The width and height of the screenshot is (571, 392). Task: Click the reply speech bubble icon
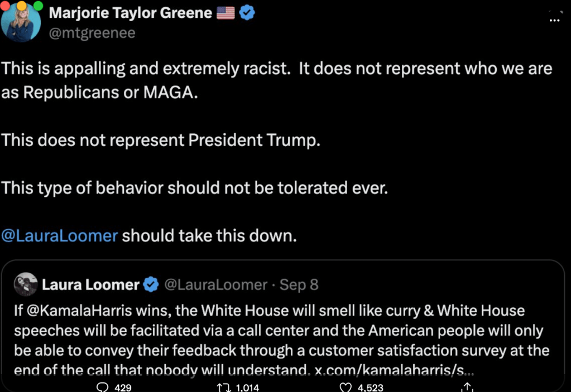[102, 387]
